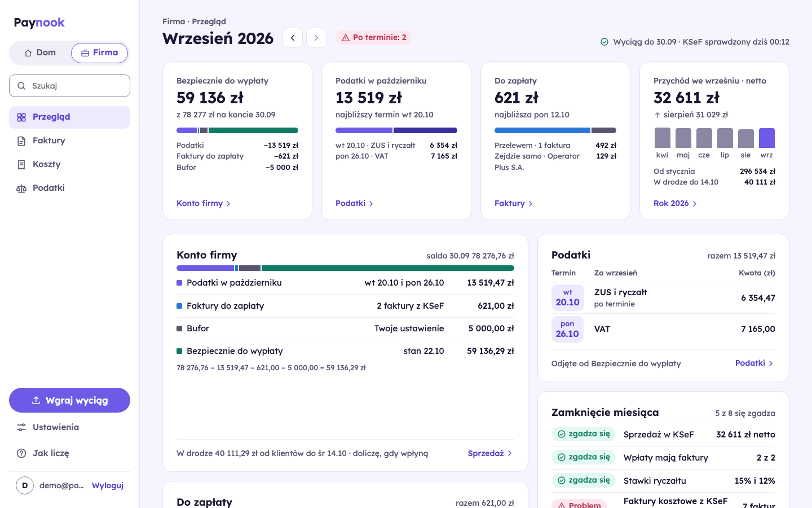The height and width of the screenshot is (508, 812).
Task: Click the green square beside Bezpiecznie do wypłaty
Action: (179, 351)
